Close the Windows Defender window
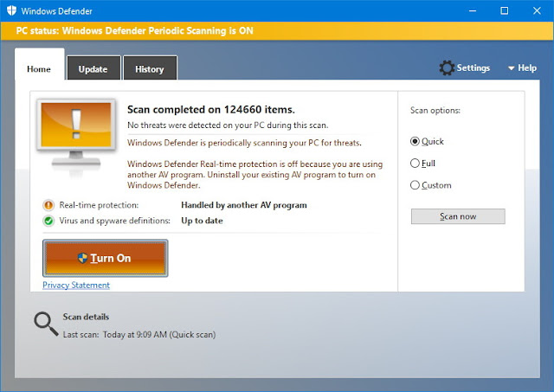Viewport: 554px width, 392px height. click(537, 10)
